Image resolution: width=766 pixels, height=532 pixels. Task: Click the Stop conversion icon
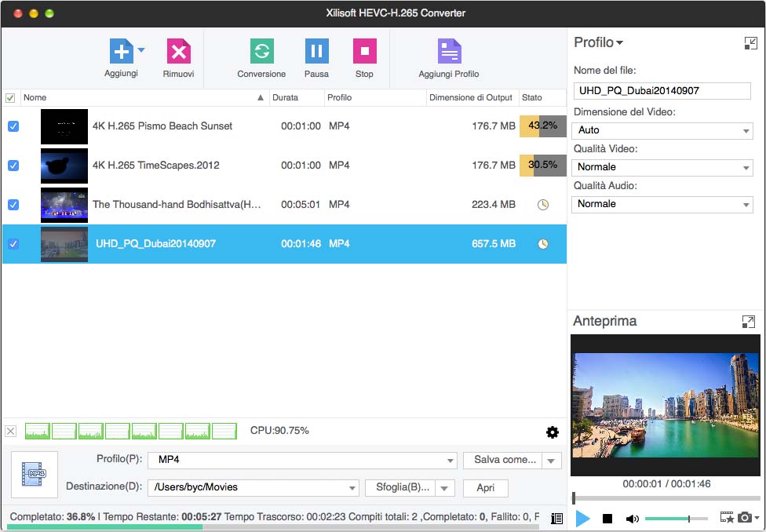point(364,51)
